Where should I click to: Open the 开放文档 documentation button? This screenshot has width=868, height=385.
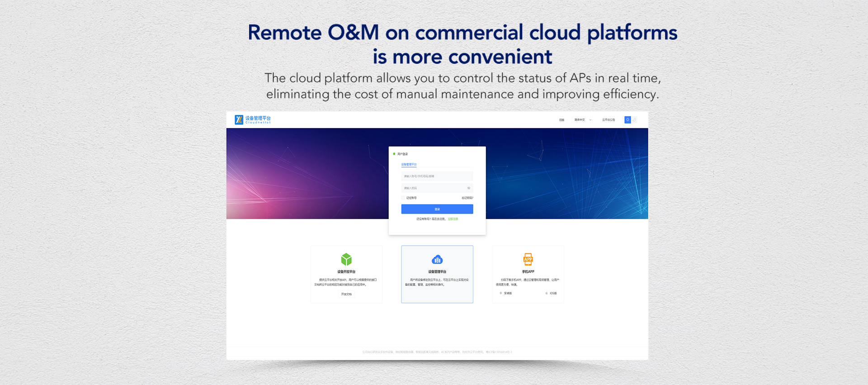tap(346, 294)
